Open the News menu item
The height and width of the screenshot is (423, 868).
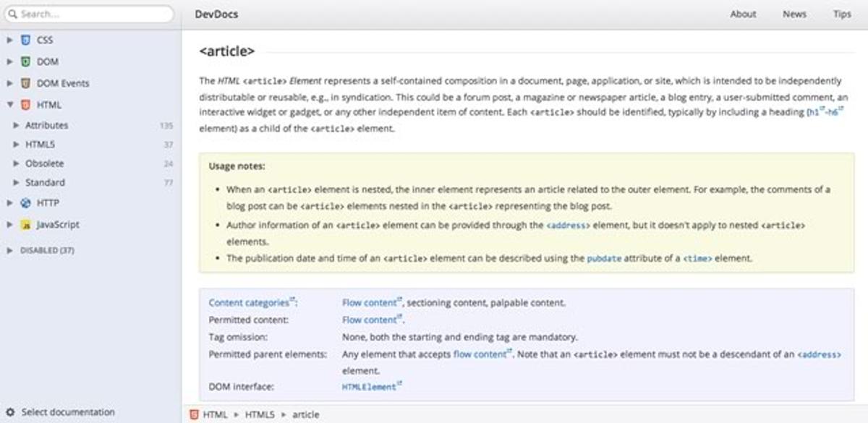[794, 14]
